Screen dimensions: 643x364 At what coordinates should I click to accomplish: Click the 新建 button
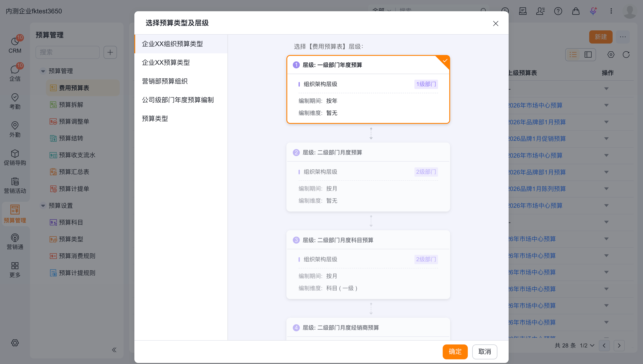(600, 37)
